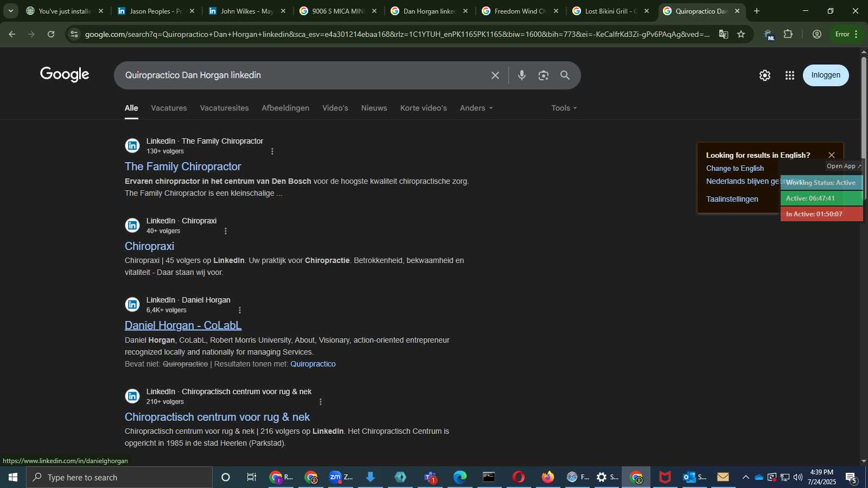The height and width of the screenshot is (488, 868).
Task: Click LinkedIn favicon of the Daniel Horgan result
Action: tap(132, 305)
